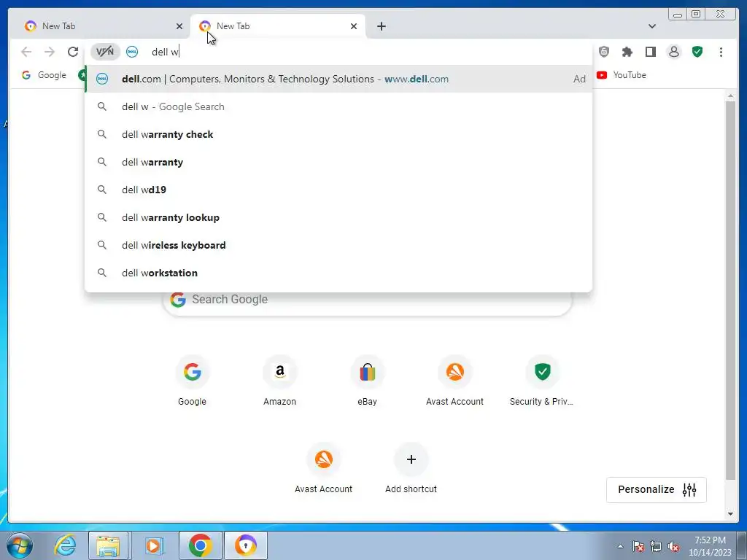Open the Google bookmark

(x=44, y=75)
